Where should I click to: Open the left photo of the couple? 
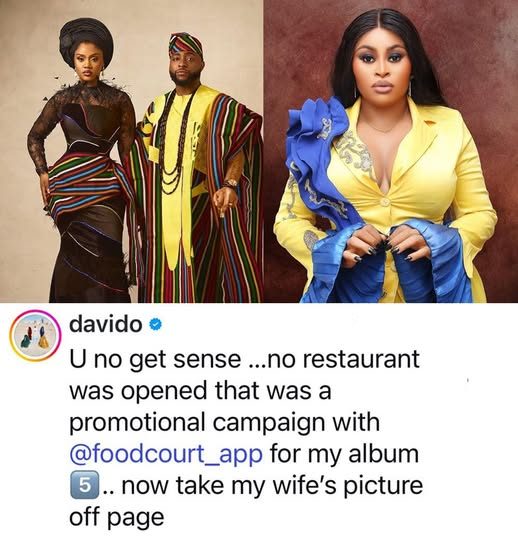click(x=132, y=152)
